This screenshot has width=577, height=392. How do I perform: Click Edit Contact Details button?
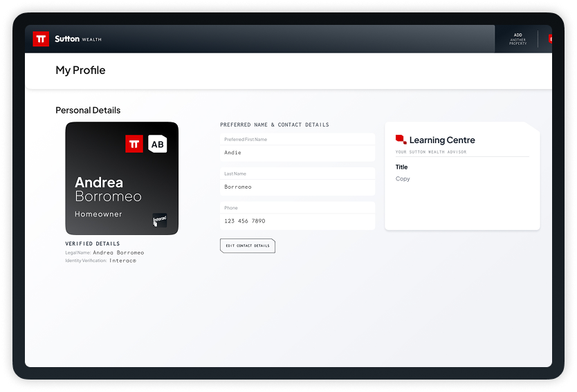(x=248, y=245)
